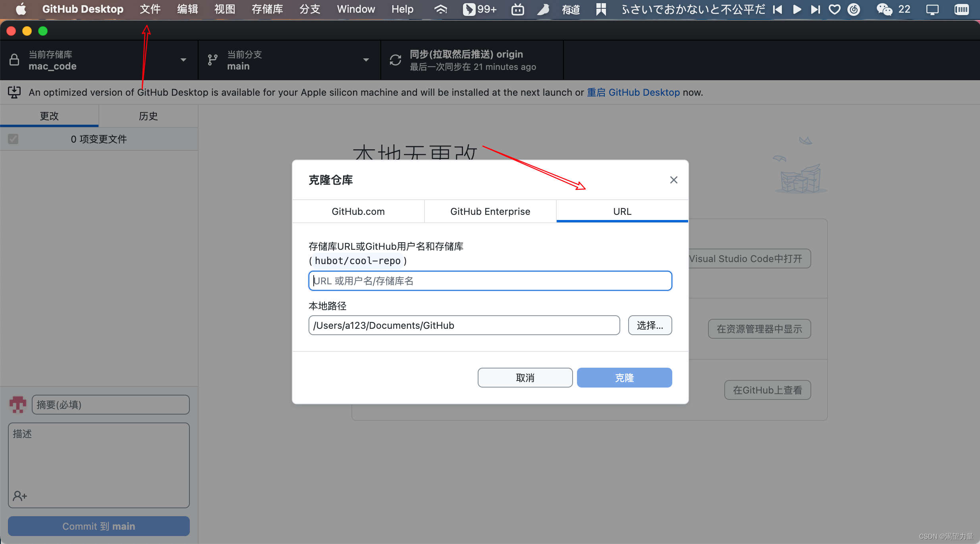This screenshot has height=544, width=980.
Task: Play music from menu bar control
Action: point(797,9)
